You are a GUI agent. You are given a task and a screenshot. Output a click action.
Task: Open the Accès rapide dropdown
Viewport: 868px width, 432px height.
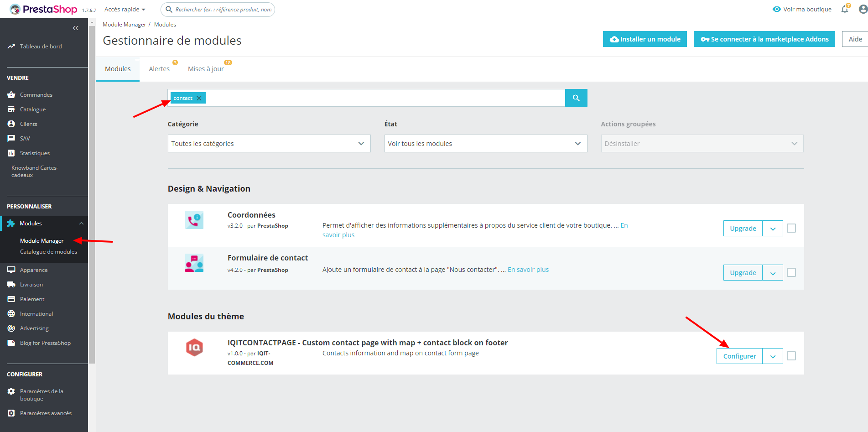coord(125,9)
